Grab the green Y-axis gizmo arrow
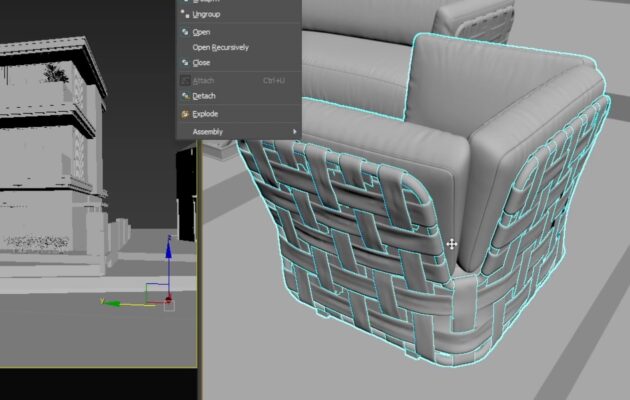 click(x=112, y=302)
